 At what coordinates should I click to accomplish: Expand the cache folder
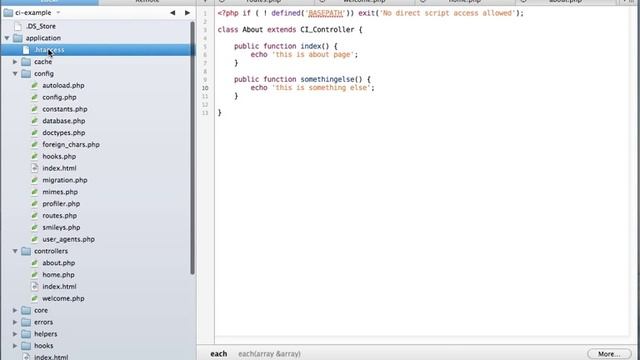15,62
